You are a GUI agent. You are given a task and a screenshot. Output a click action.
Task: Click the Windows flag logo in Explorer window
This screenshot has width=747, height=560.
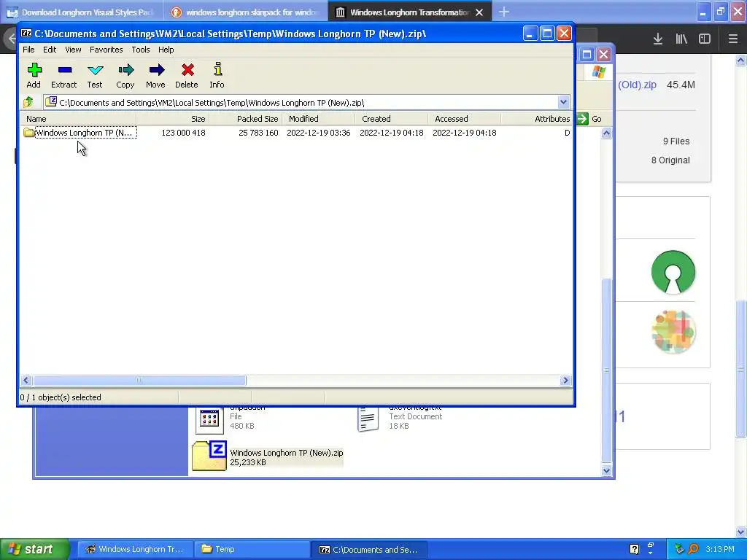click(x=598, y=72)
